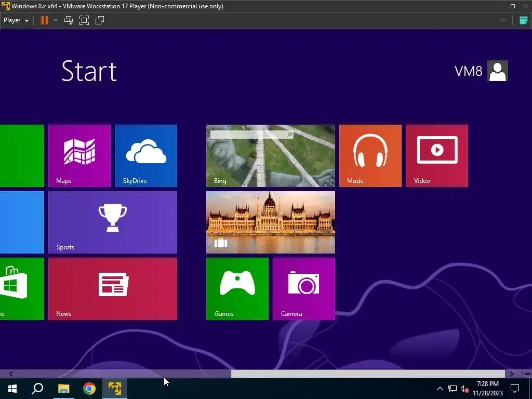Launch the Video tile
This screenshot has width=532, height=399.
coord(436,156)
